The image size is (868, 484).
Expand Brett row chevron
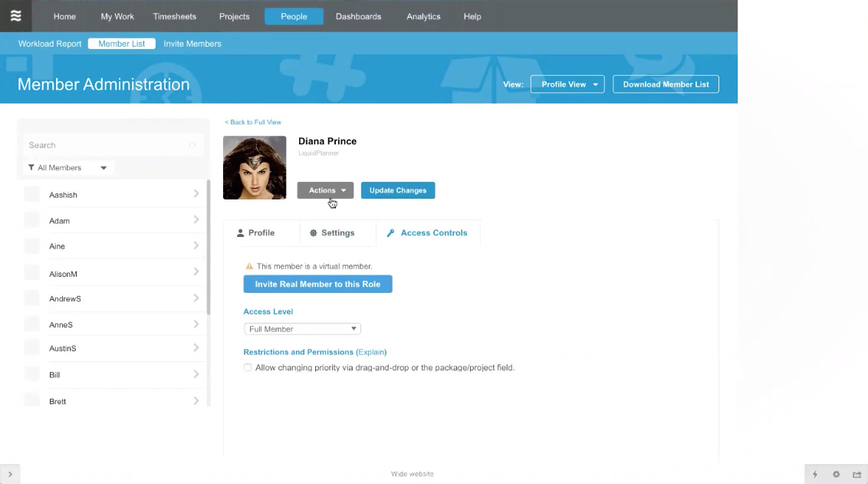[x=196, y=400]
